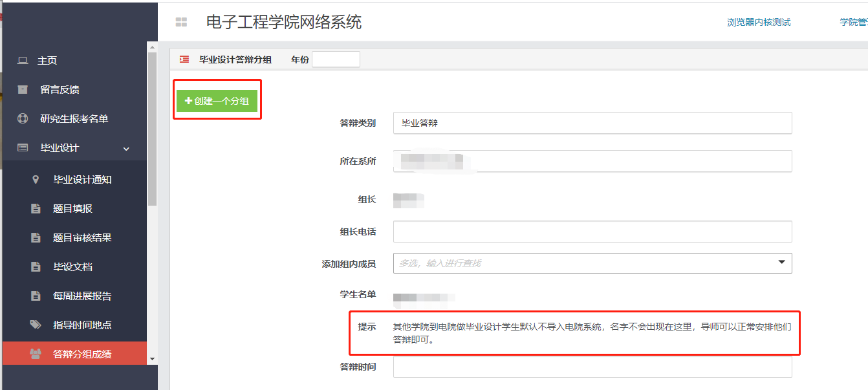Go to 毕设文档 in the sidebar

(x=72, y=266)
